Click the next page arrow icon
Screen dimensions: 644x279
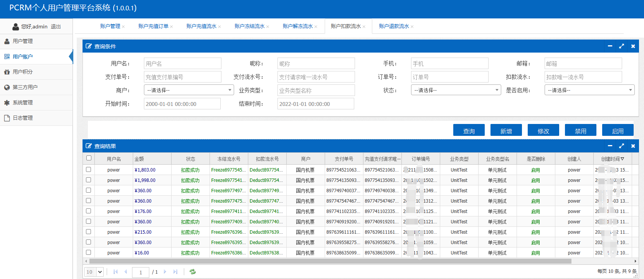(x=165, y=272)
